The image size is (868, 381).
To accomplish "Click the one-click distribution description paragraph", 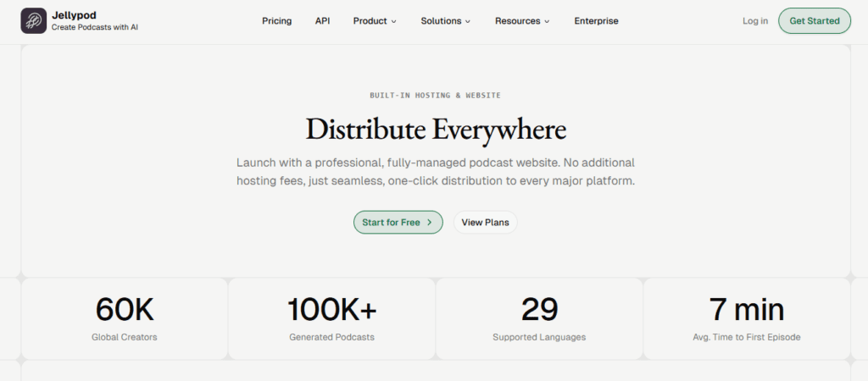I will 435,171.
